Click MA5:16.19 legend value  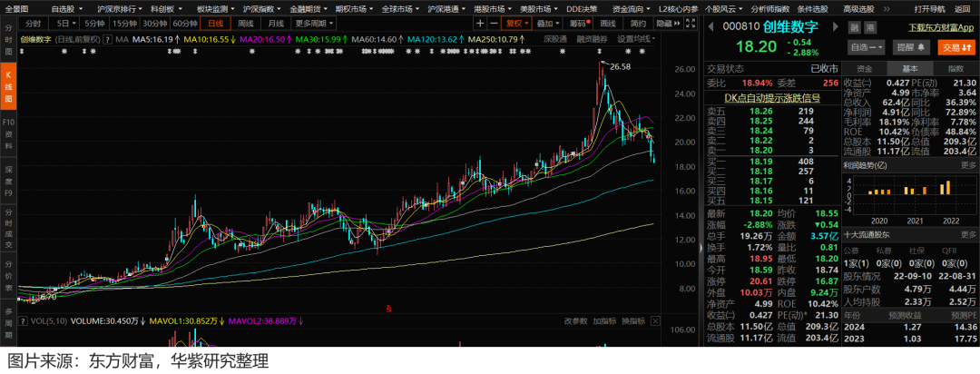coord(154,39)
